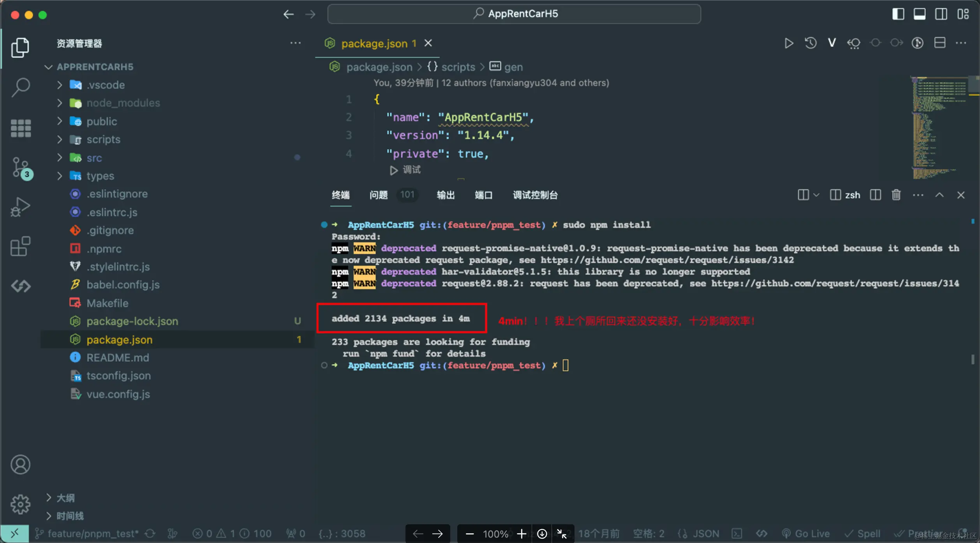Open Manage settings gear icon

click(20, 504)
